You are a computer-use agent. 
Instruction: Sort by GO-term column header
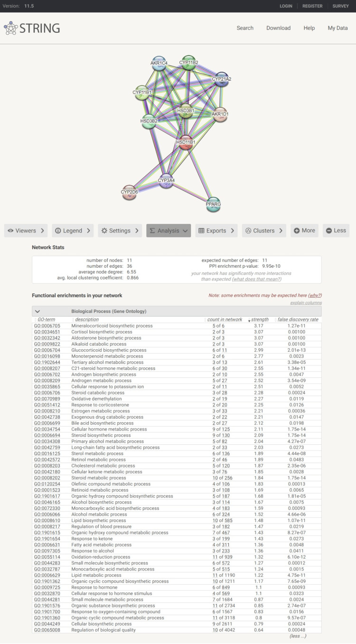point(46,319)
